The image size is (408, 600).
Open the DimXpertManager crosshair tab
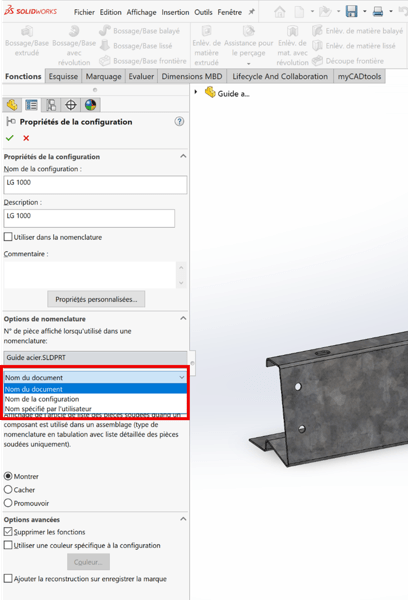[x=70, y=104]
